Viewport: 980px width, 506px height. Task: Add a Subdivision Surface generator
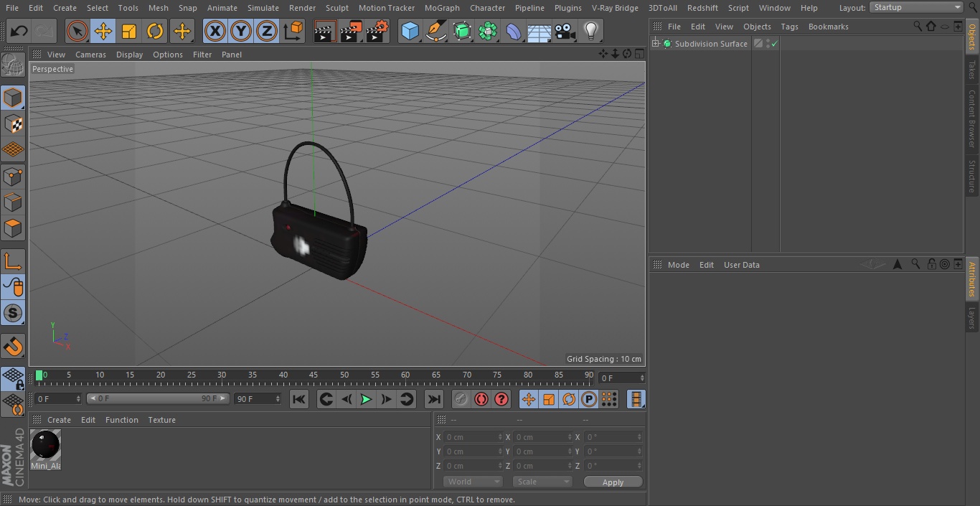(x=462, y=31)
